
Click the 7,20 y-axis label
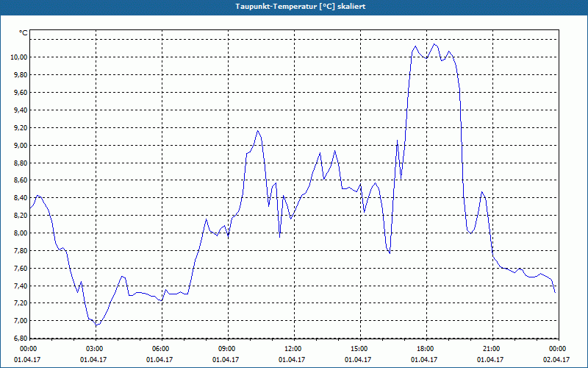pos(21,303)
